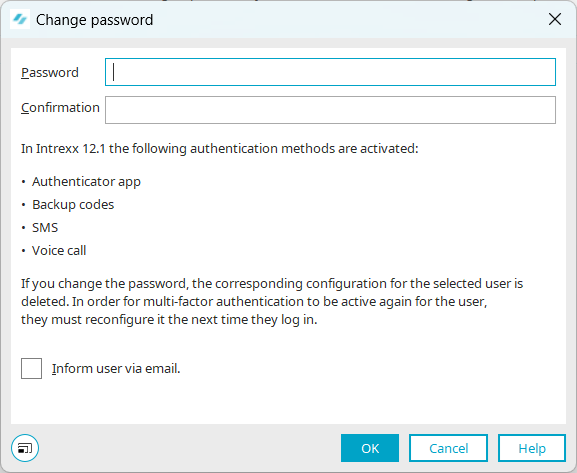This screenshot has width=577, height=473.
Task: Click the Cancel button
Action: click(448, 448)
